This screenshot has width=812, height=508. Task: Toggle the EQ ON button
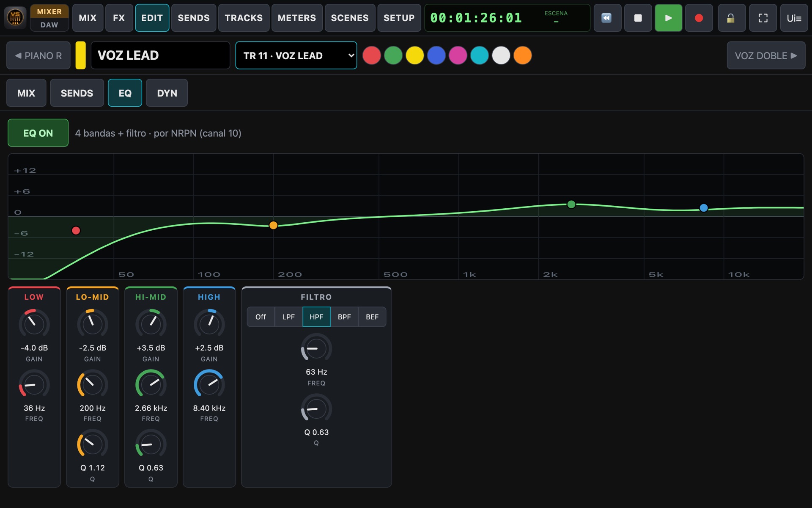pos(38,133)
